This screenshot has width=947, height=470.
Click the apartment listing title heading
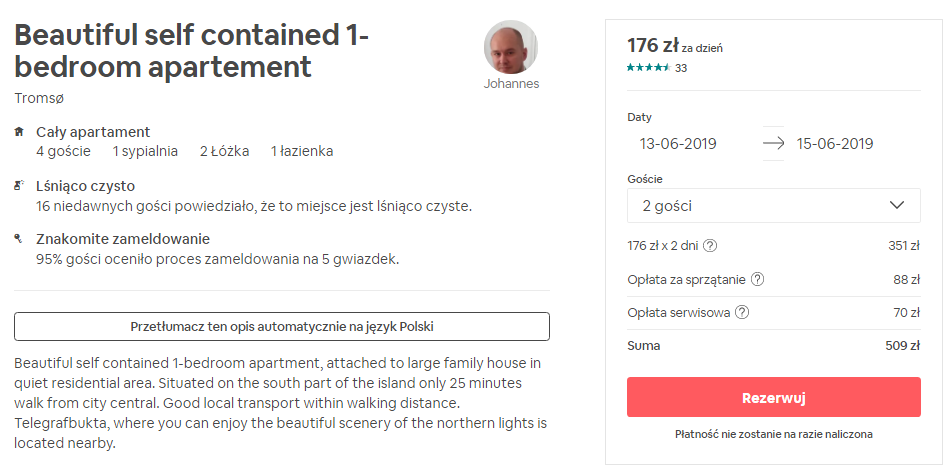[191, 51]
